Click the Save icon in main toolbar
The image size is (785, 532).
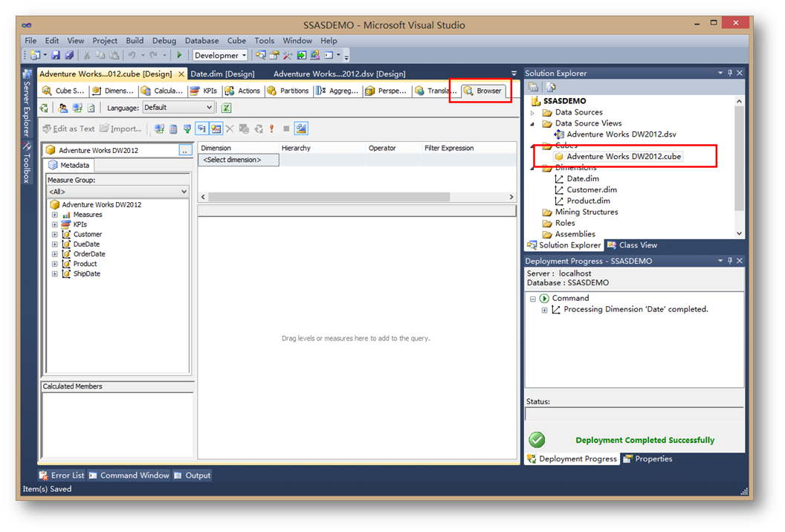click(56, 55)
